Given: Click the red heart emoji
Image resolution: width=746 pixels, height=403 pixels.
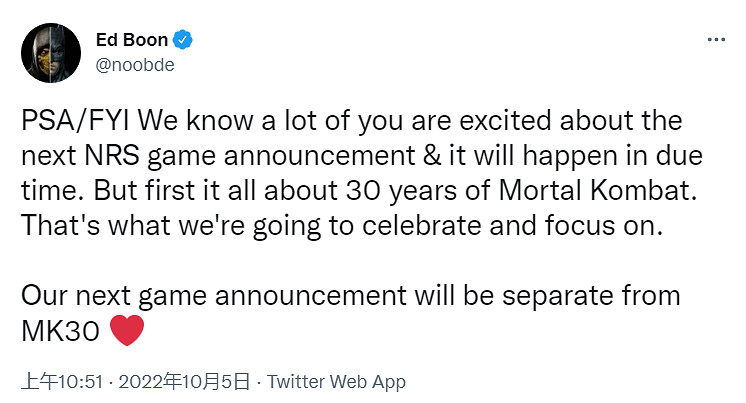Looking at the screenshot, I should tap(126, 331).
